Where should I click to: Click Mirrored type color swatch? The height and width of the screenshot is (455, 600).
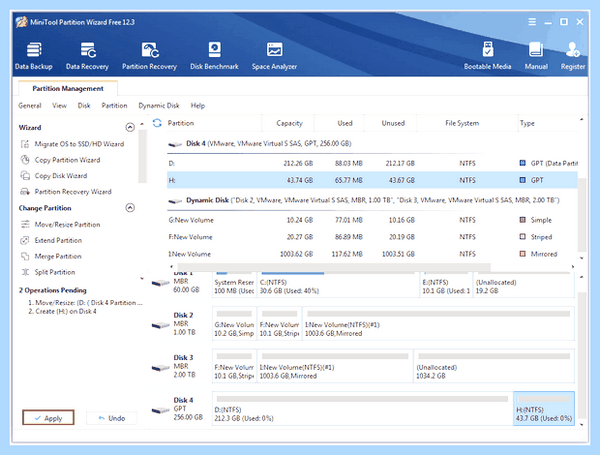tap(522, 253)
